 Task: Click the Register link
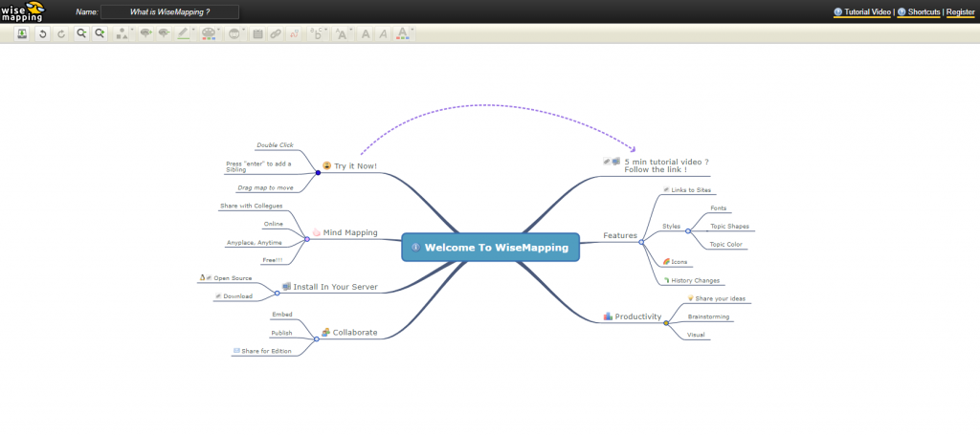tap(960, 12)
